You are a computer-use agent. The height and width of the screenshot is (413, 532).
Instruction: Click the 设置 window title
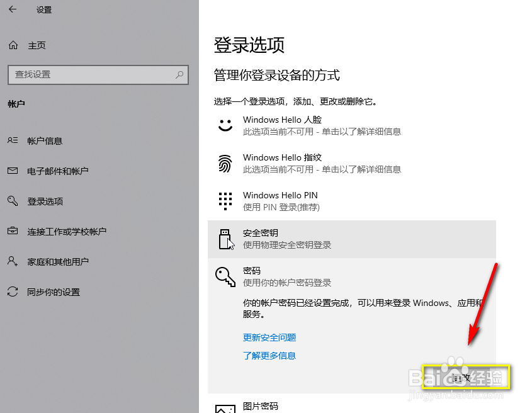click(44, 10)
